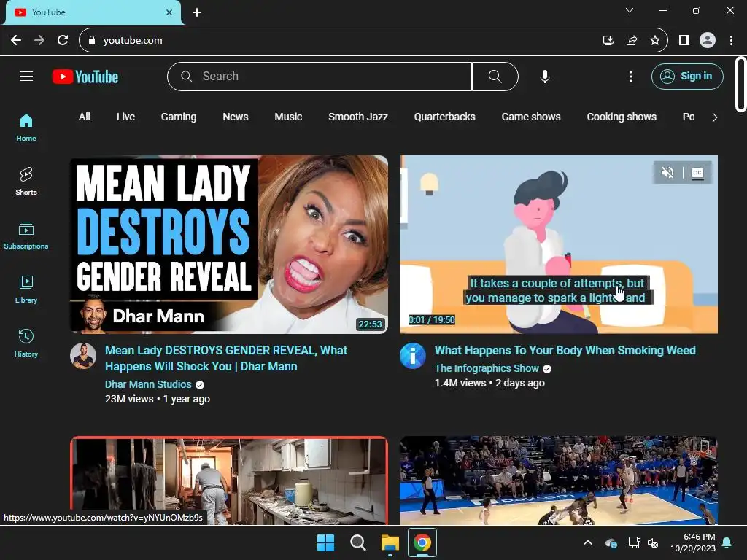Select the Quarterbacks chip
Screen dimensions: 747x560
pyautogui.click(x=444, y=117)
